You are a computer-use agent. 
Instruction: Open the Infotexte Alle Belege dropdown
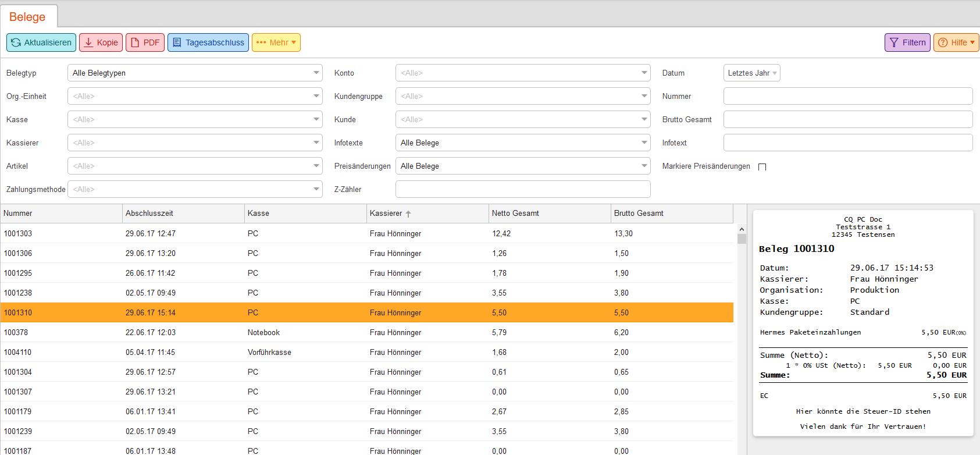644,143
